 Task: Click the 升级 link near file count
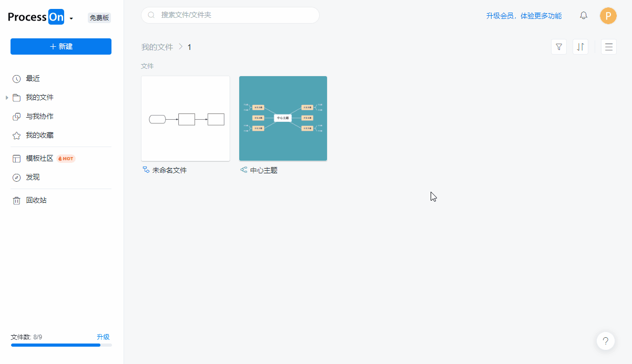[103, 337]
